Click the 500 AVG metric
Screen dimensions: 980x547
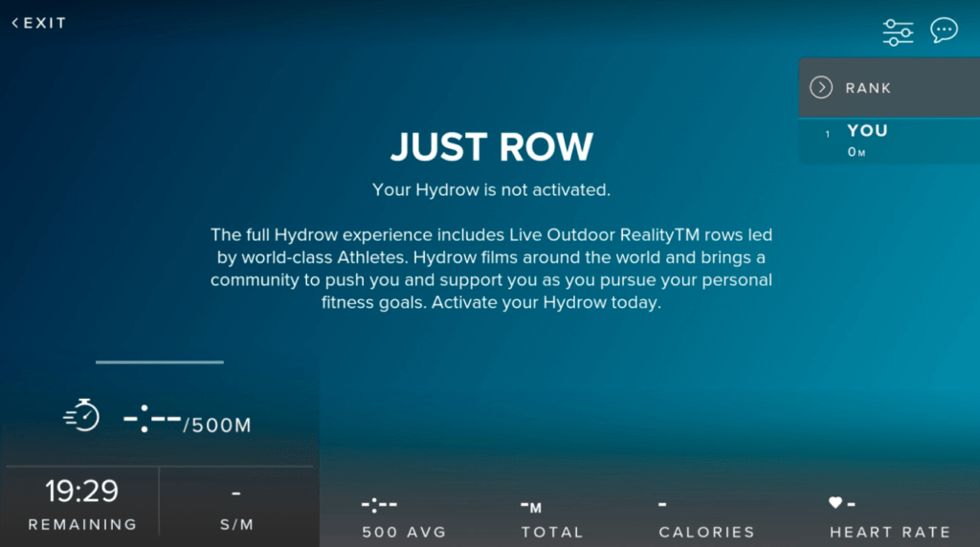(x=404, y=518)
